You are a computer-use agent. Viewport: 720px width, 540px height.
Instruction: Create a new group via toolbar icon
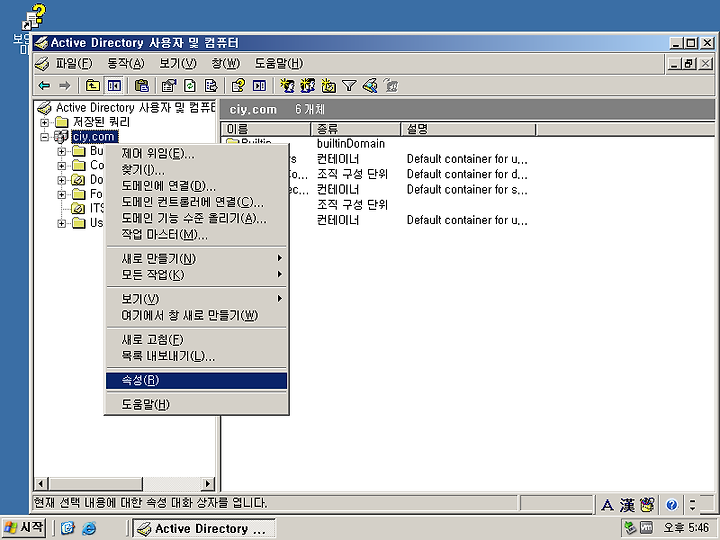[x=308, y=85]
